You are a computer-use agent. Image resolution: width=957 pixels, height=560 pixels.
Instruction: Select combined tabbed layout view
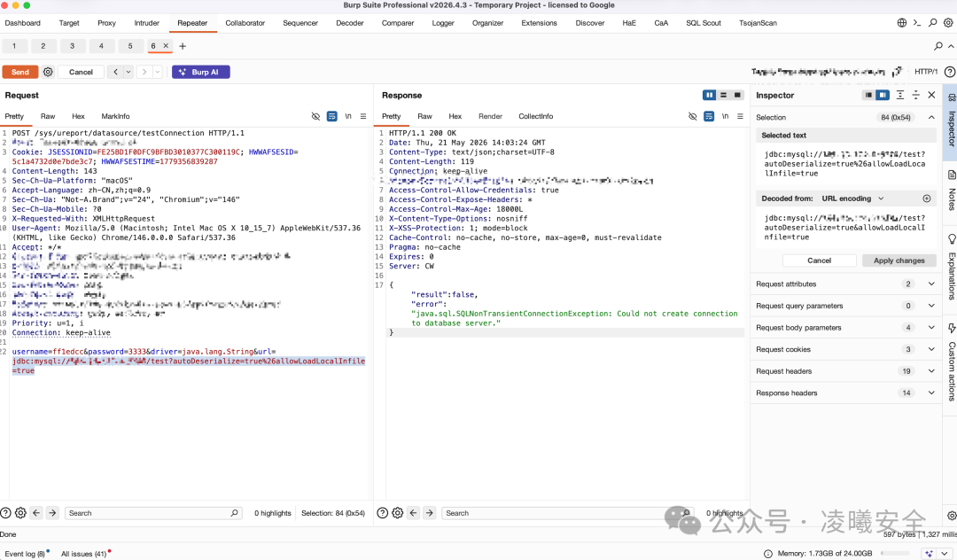pos(737,95)
